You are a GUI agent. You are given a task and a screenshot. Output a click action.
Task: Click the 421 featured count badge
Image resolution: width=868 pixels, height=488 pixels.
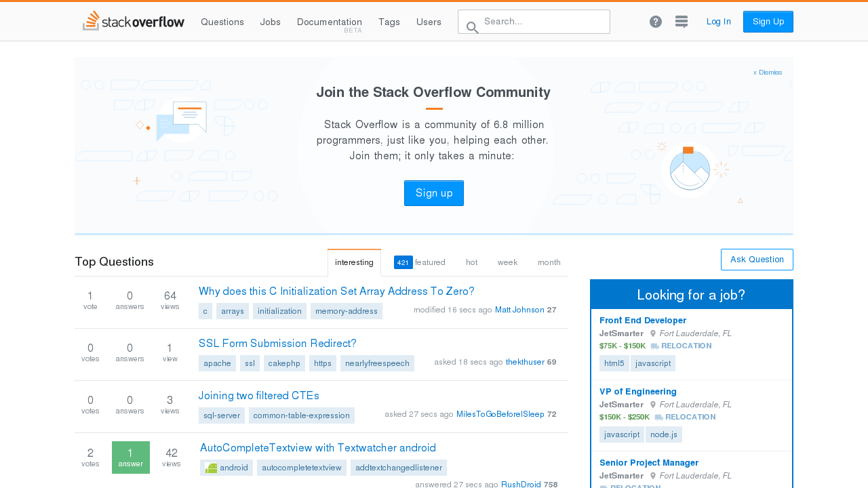click(x=403, y=262)
